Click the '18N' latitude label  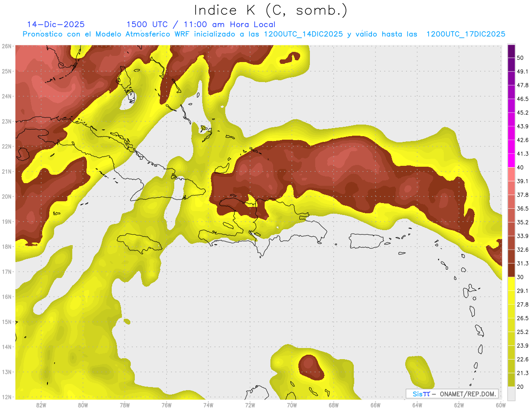7,247
